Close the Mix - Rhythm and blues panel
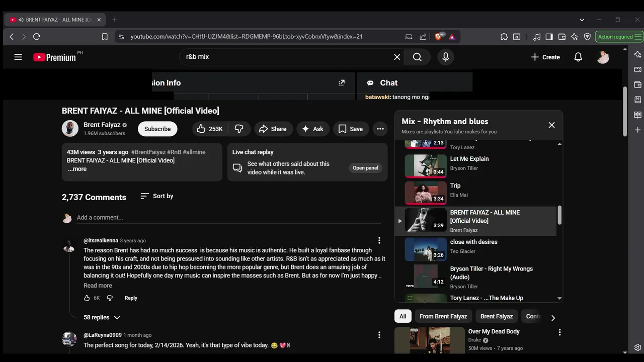 pyautogui.click(x=551, y=125)
